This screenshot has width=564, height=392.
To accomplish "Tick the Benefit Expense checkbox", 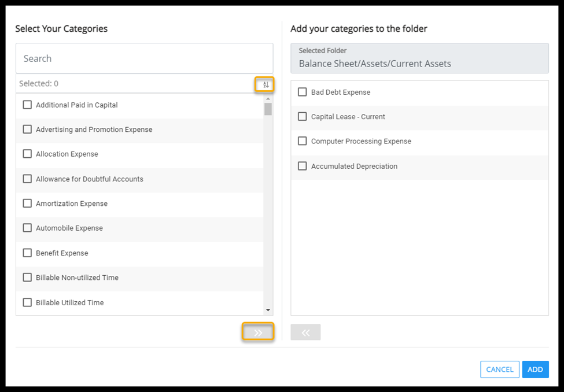I will (x=27, y=253).
